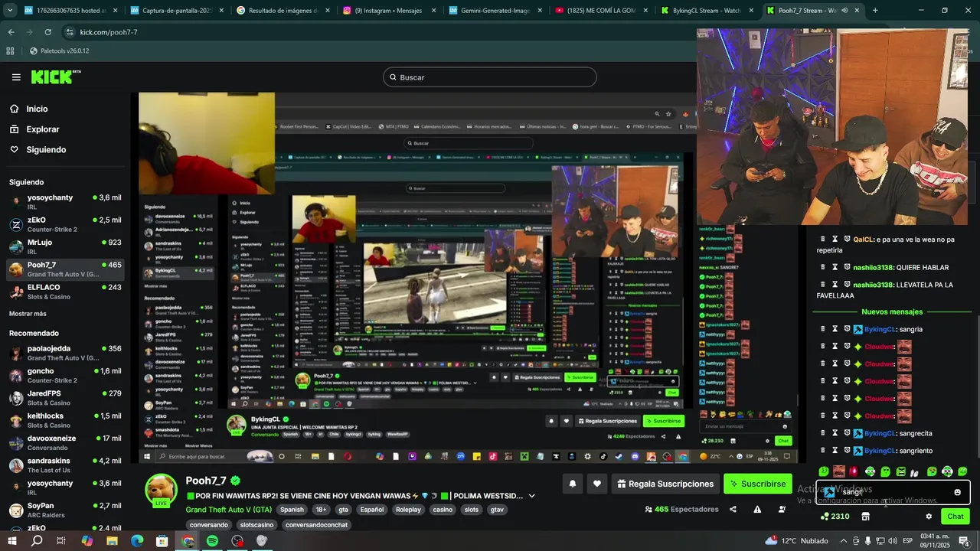The width and height of the screenshot is (980, 551).
Task: Click the Suscribirse button
Action: point(758,484)
